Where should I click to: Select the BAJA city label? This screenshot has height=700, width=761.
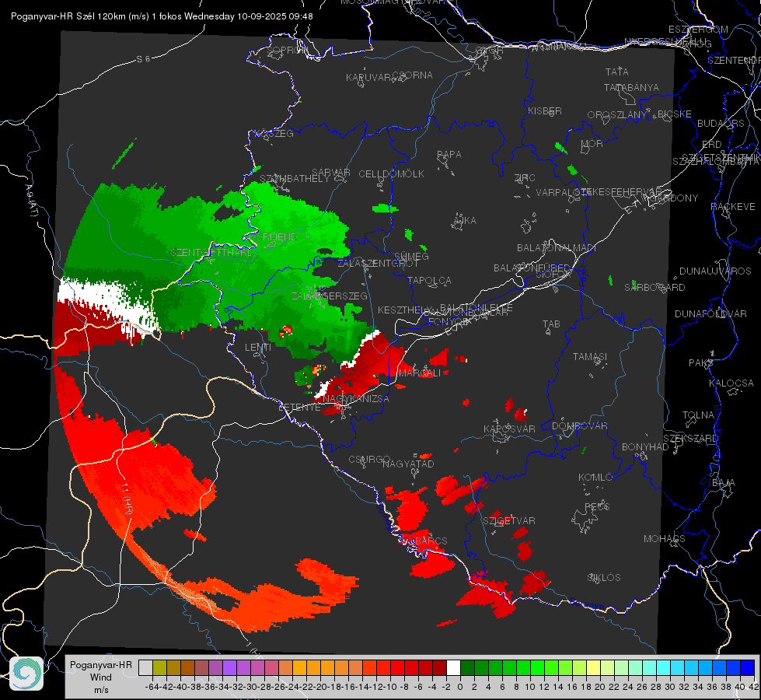click(724, 483)
